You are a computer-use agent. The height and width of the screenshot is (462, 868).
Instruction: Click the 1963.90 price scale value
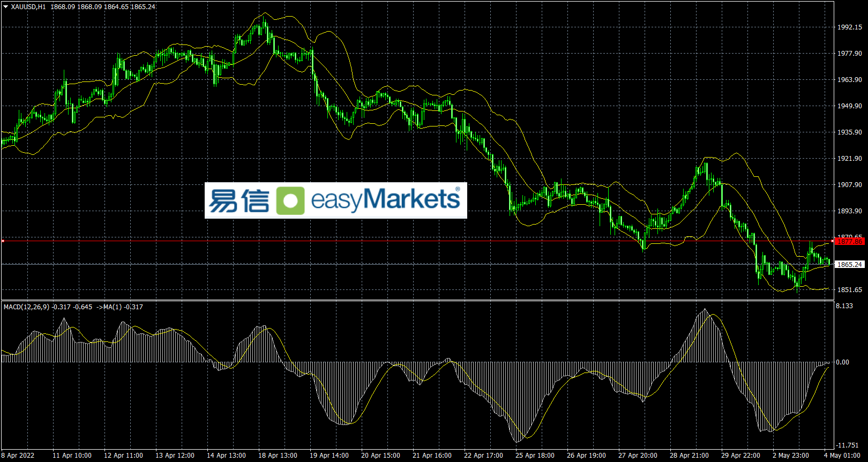850,80
